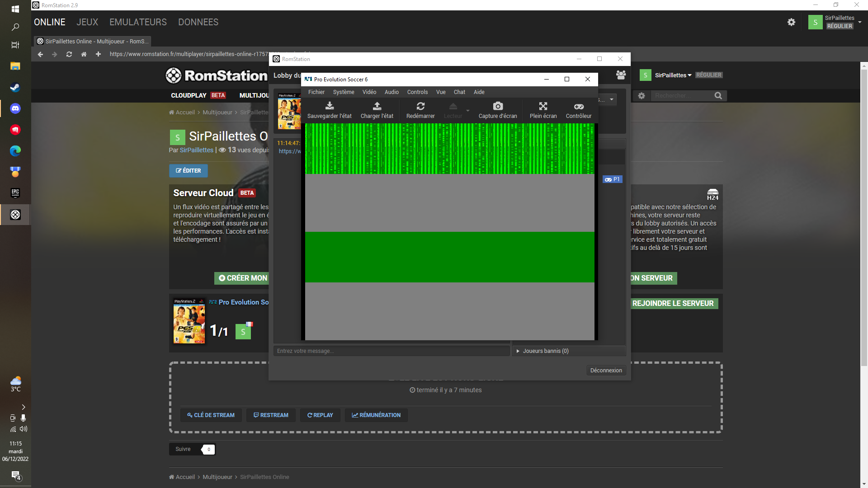
Task: Open Steam from the taskbar
Action: [15, 87]
